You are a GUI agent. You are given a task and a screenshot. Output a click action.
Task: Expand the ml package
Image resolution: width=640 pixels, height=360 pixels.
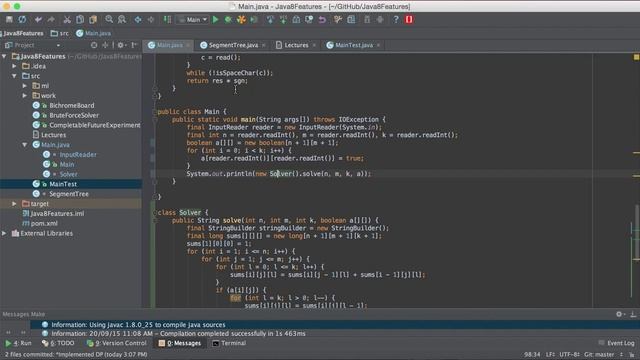[24, 85]
